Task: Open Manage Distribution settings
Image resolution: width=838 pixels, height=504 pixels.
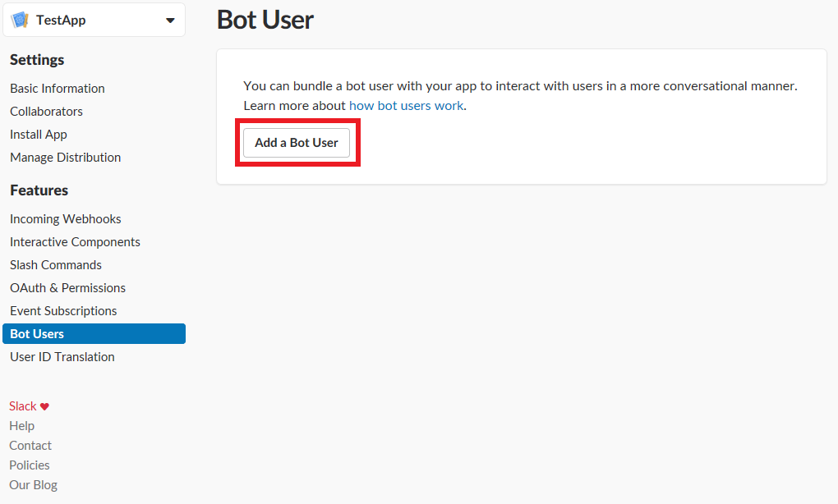Action: click(65, 157)
